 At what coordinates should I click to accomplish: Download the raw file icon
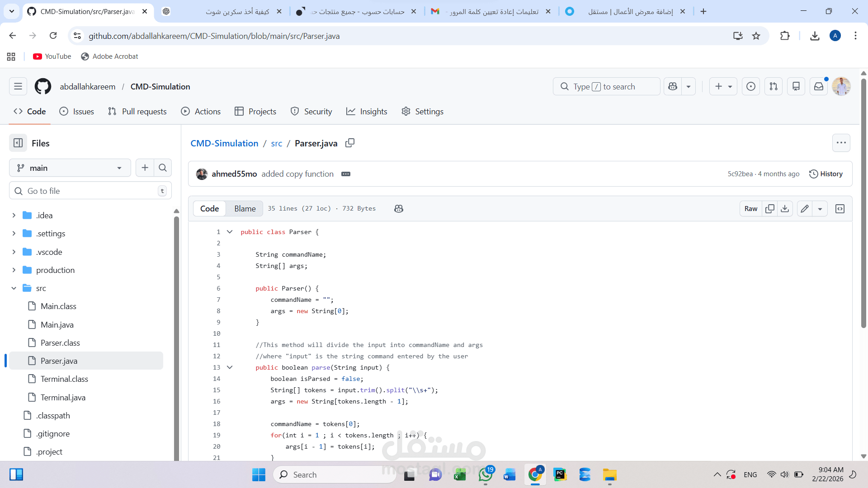(785, 209)
